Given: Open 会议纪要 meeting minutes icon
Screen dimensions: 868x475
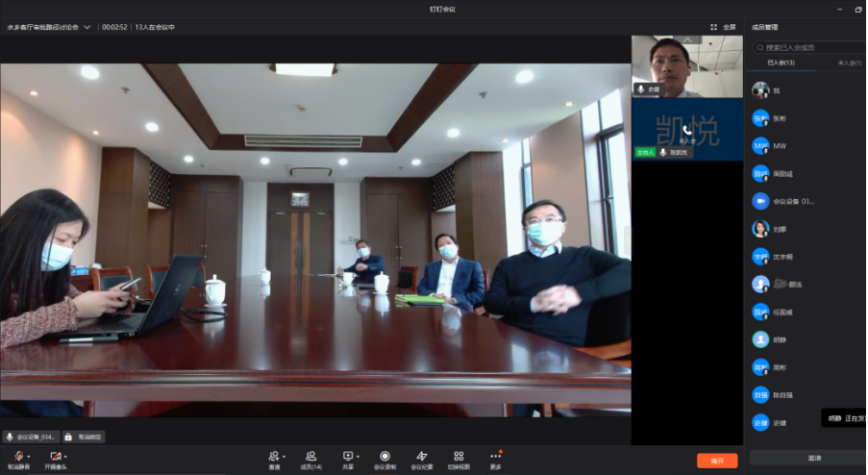Looking at the screenshot, I should coord(421,457).
